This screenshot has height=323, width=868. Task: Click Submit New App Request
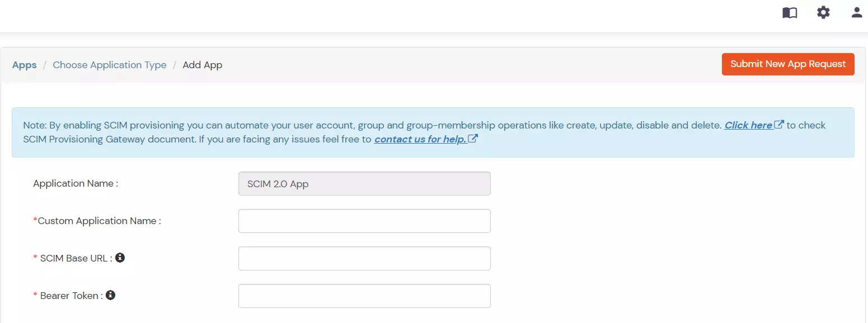tap(788, 64)
